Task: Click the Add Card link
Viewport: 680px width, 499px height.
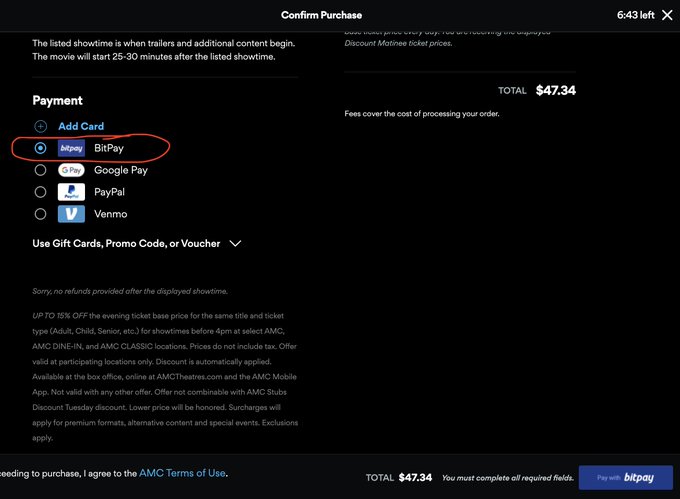Action: click(81, 126)
